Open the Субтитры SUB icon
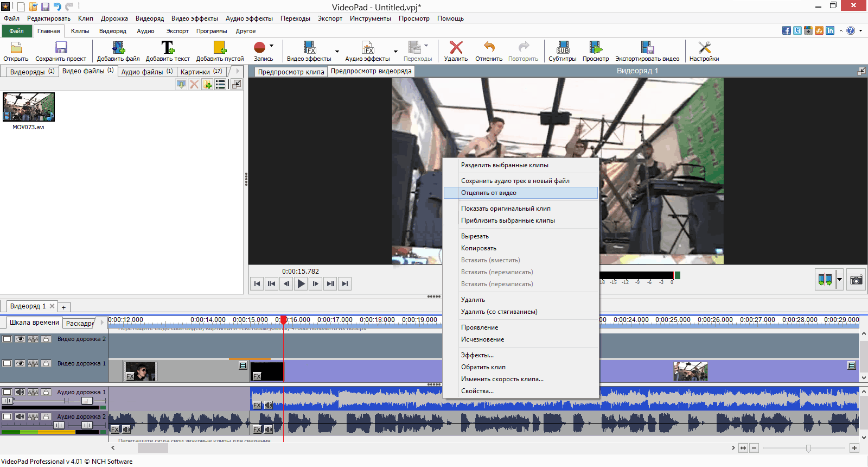868x467 pixels. 563,48
